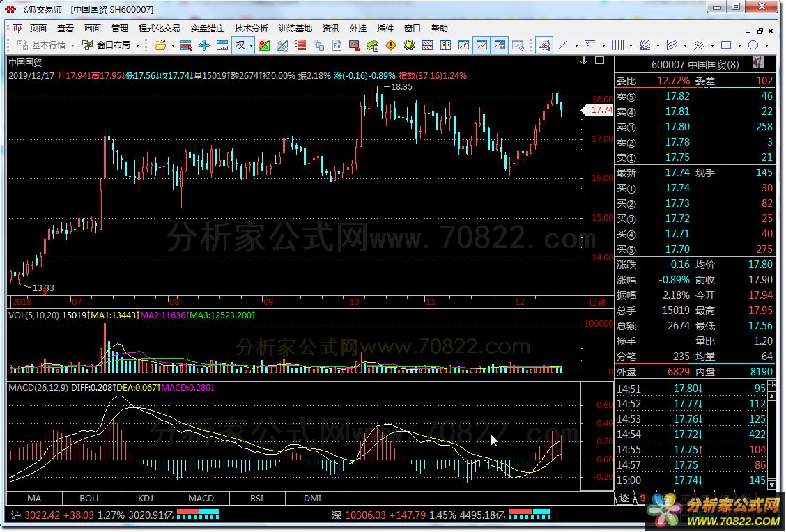Image resolution: width=786 pixels, height=532 pixels.
Task: Click the blue four-way move arrows icon
Action: click(x=204, y=45)
